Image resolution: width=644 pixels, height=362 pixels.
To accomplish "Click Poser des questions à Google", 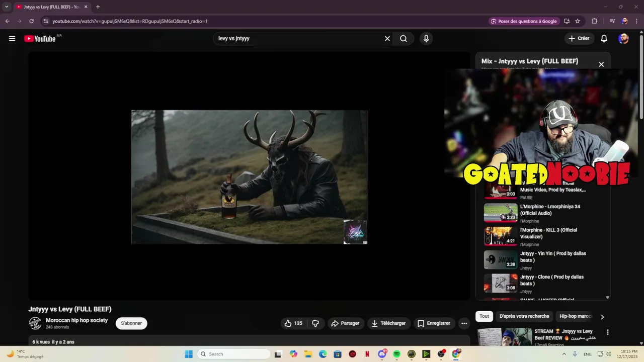I will click(x=524, y=21).
